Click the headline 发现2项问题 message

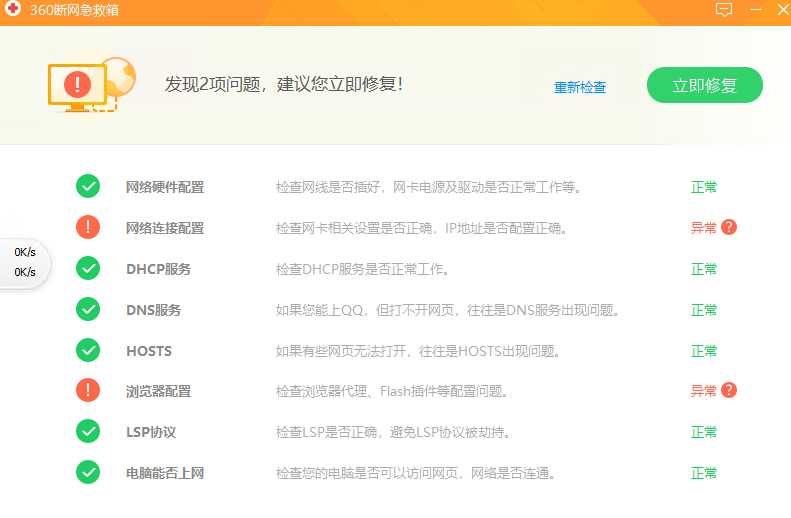click(284, 84)
